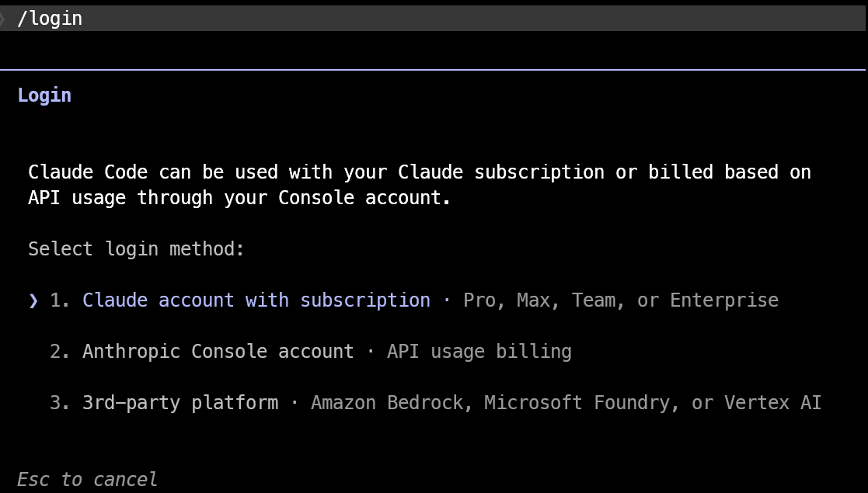Click "Pro, Max, Team, or Enterprise" text
Screen dimensions: 868x493
(622, 300)
